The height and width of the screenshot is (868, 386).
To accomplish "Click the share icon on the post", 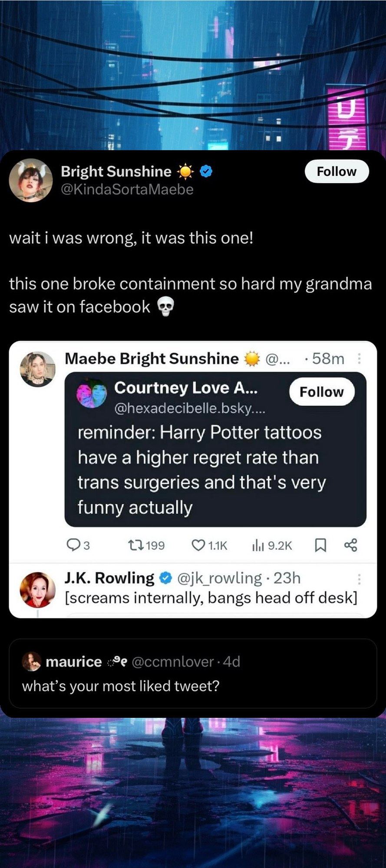I will [350, 545].
